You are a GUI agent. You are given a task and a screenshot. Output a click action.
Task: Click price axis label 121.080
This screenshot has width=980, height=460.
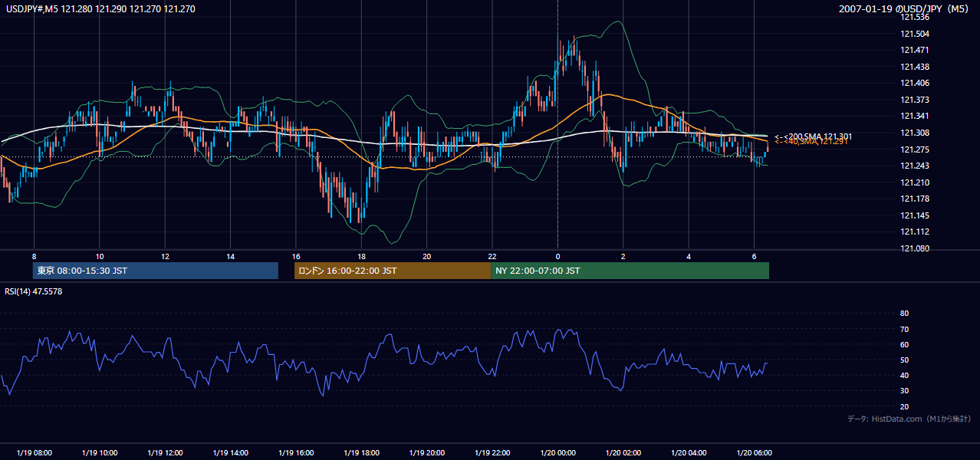pyautogui.click(x=916, y=248)
